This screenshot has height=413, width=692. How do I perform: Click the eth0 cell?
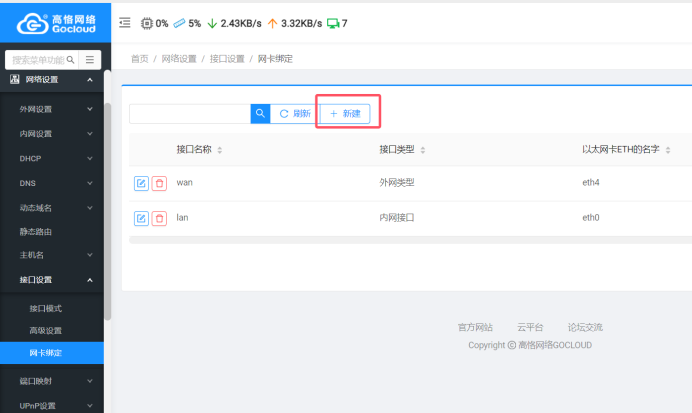tap(591, 218)
